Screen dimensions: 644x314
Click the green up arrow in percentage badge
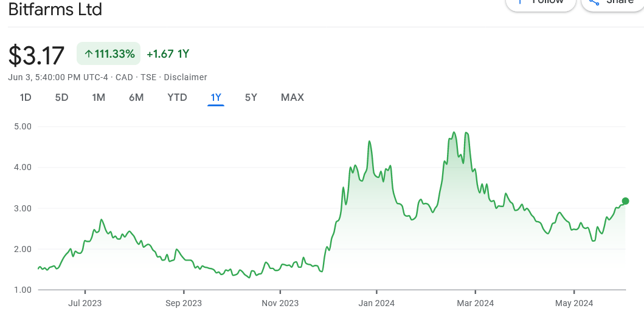[89, 54]
